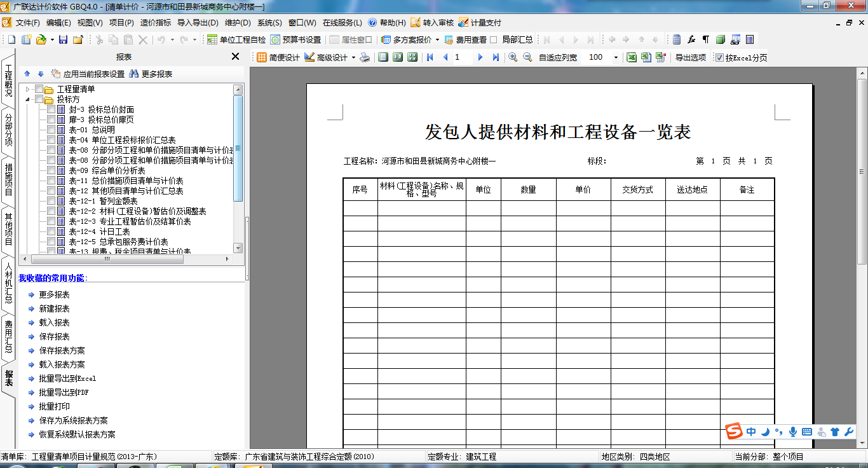Viewport: 868px width, 468px height.
Task: Click 新建报表 link
Action: coord(54,308)
